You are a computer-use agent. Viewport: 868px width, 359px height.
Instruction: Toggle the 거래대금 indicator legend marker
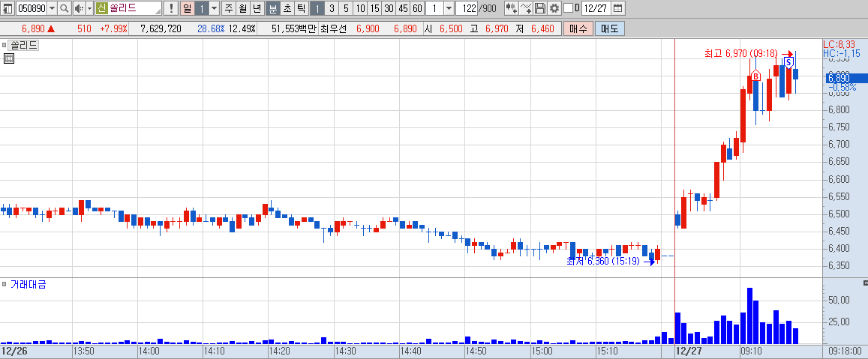click(x=5, y=284)
